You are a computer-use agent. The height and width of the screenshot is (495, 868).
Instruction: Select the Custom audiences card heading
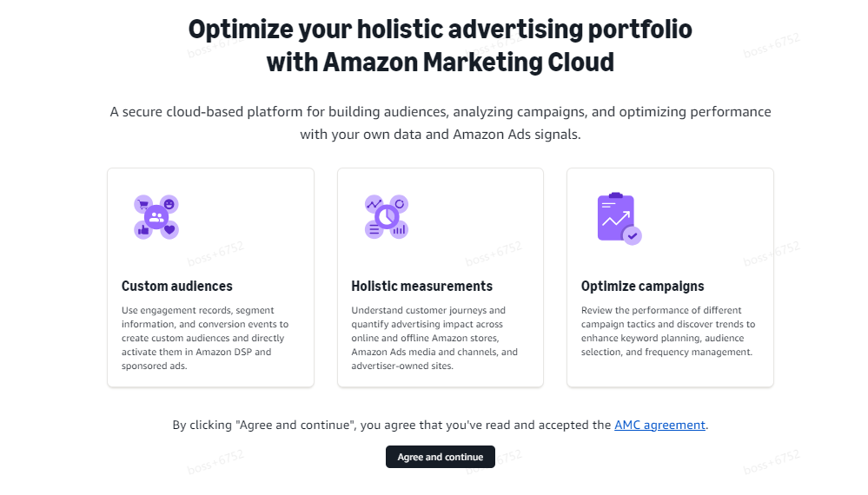pyautogui.click(x=177, y=287)
